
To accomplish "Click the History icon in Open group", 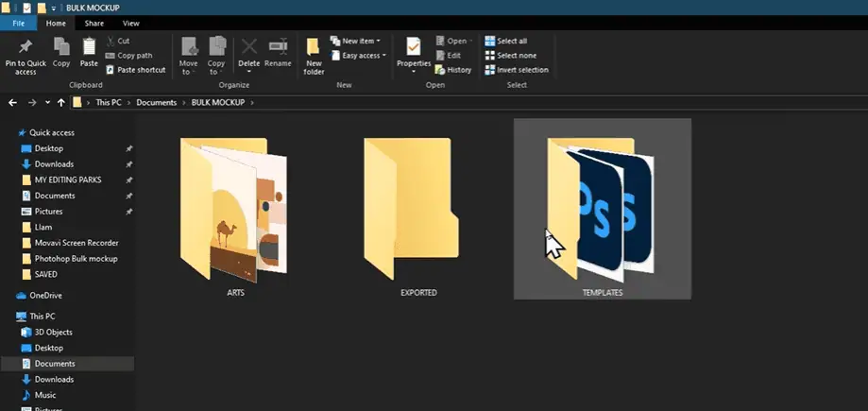I will tap(452, 70).
